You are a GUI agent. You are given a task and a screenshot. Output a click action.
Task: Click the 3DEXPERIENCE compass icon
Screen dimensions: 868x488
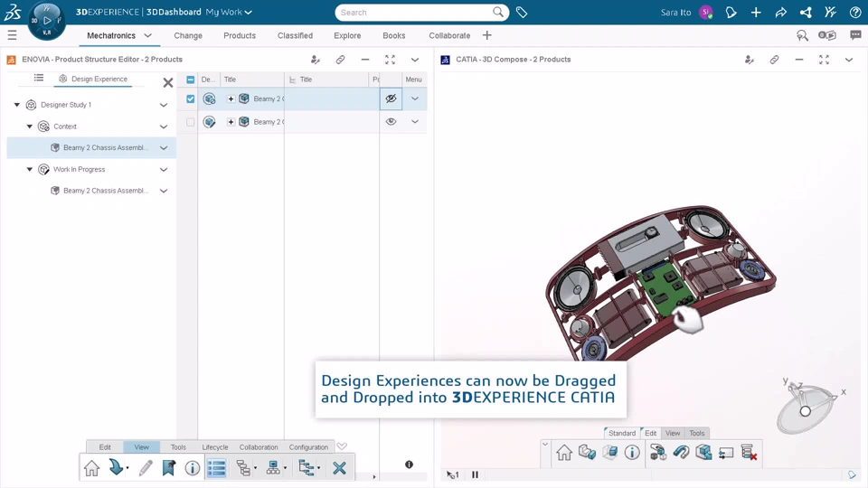(46, 21)
